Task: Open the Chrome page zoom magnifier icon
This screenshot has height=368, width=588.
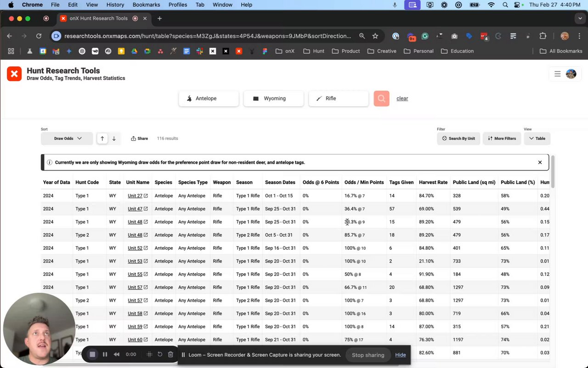Action: coord(362,36)
